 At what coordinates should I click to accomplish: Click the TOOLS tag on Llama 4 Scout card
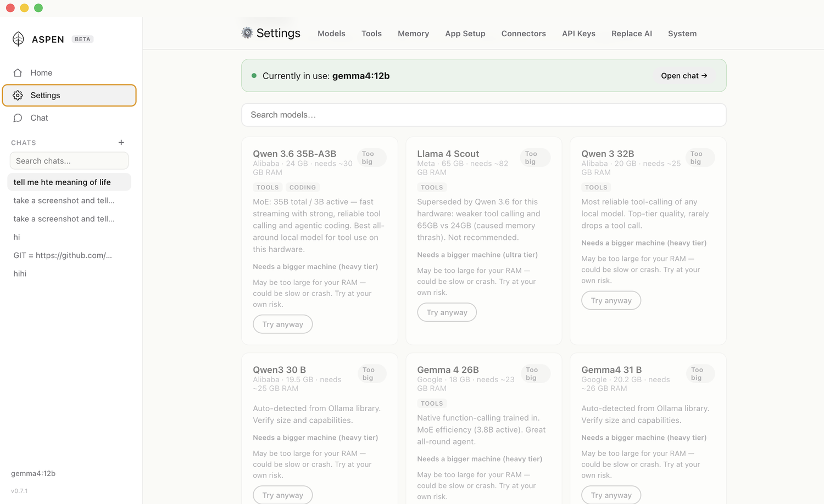point(432,187)
